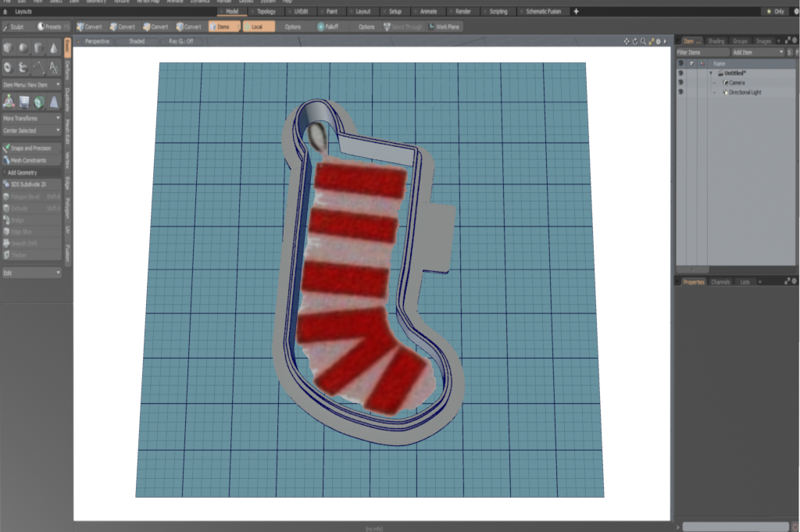The image size is (800, 532).
Task: Select the Torus primitive tool
Action: (9, 68)
